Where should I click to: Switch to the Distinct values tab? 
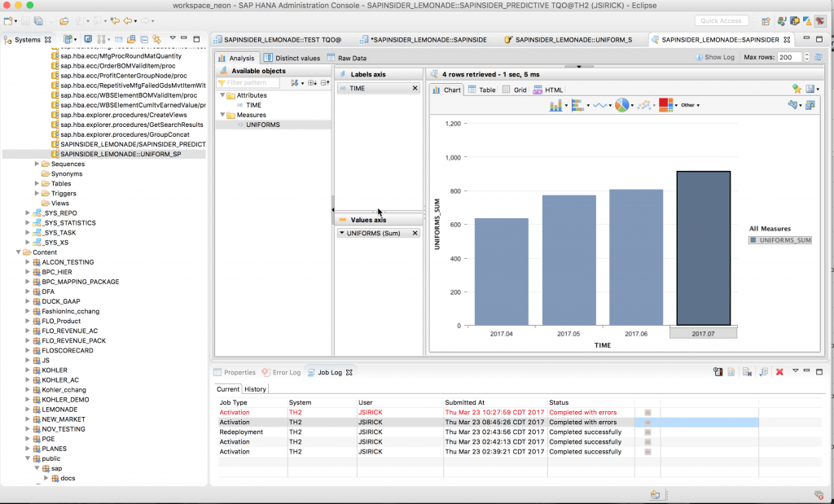(292, 58)
